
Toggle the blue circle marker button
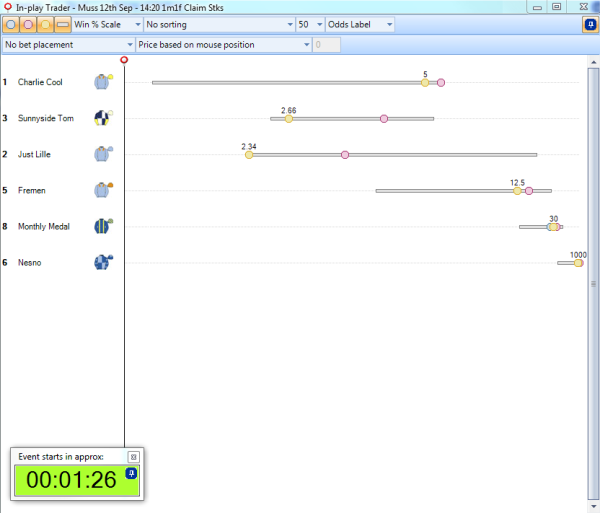coord(12,24)
